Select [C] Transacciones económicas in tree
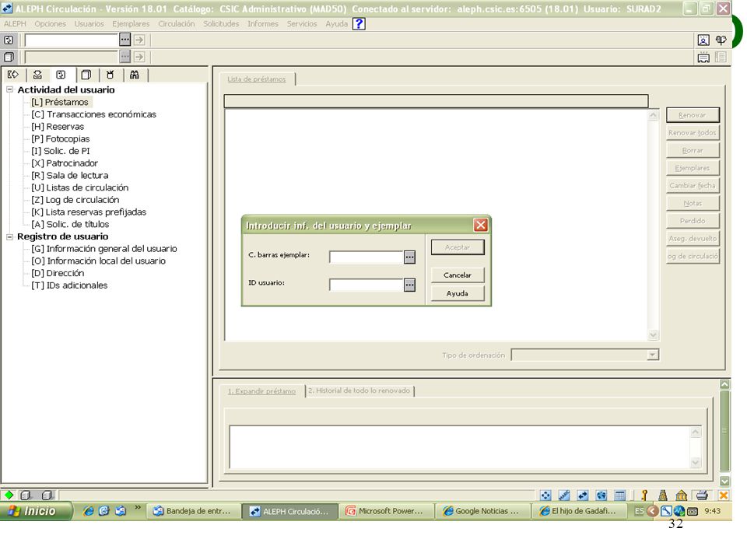 tap(94, 114)
